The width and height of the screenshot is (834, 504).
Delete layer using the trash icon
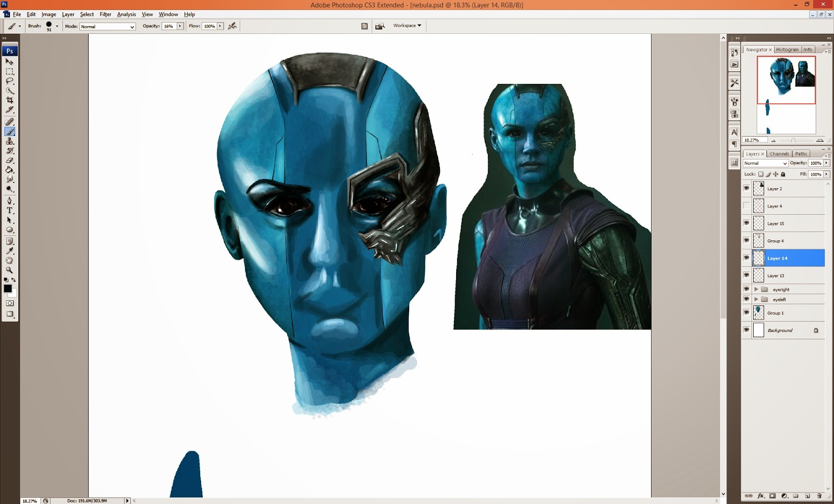click(819, 496)
